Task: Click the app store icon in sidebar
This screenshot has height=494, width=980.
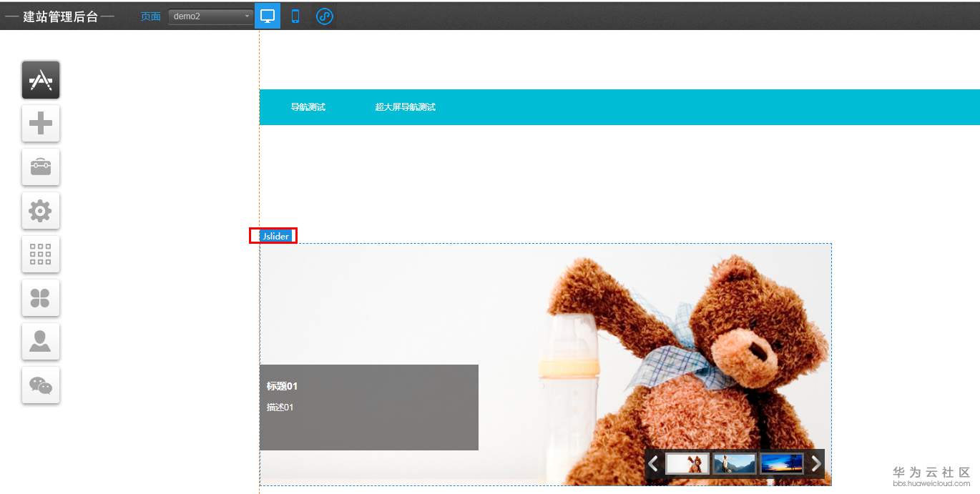Action: (x=41, y=79)
